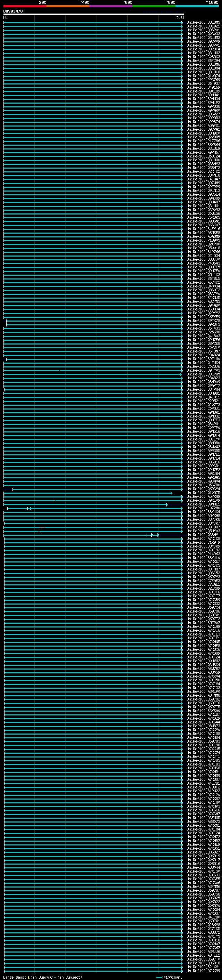Click hit label UniRef100_B8LPU5
This screenshot has width=222, height=980.
(x=203, y=374)
